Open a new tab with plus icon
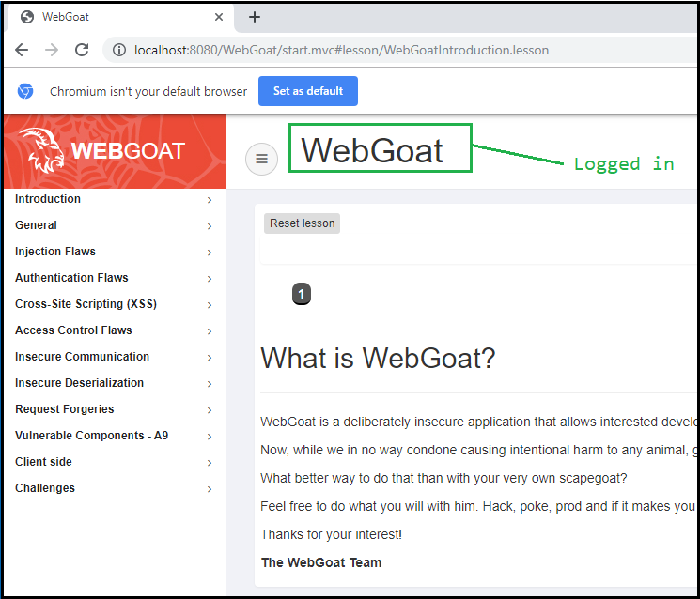Image resolution: width=700 pixels, height=599 pixels. coord(255,17)
